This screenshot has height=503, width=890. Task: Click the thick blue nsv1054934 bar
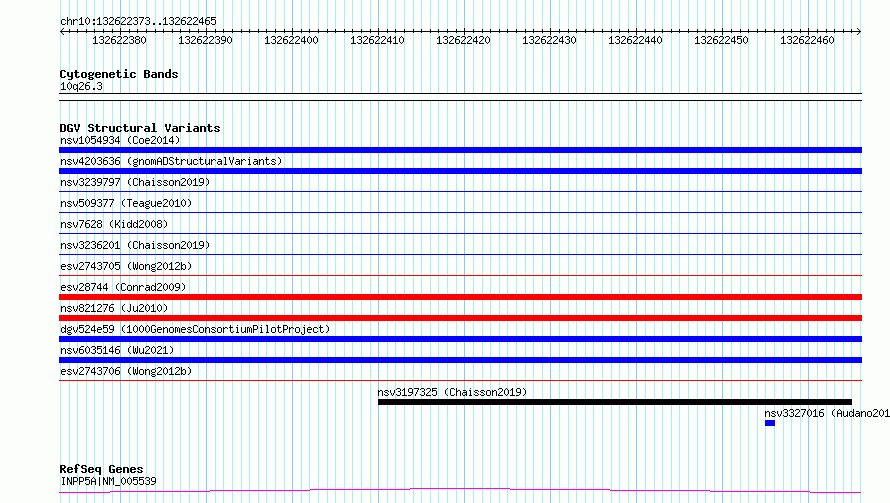click(460, 150)
